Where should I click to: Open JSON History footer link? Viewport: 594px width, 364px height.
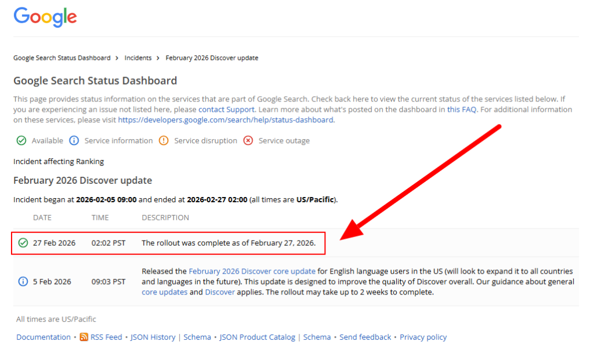[153, 337]
